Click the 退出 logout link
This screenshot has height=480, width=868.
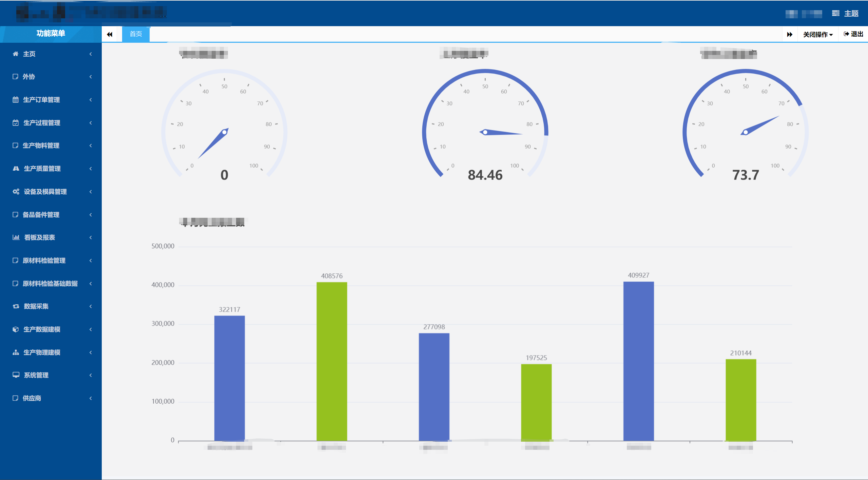point(853,34)
